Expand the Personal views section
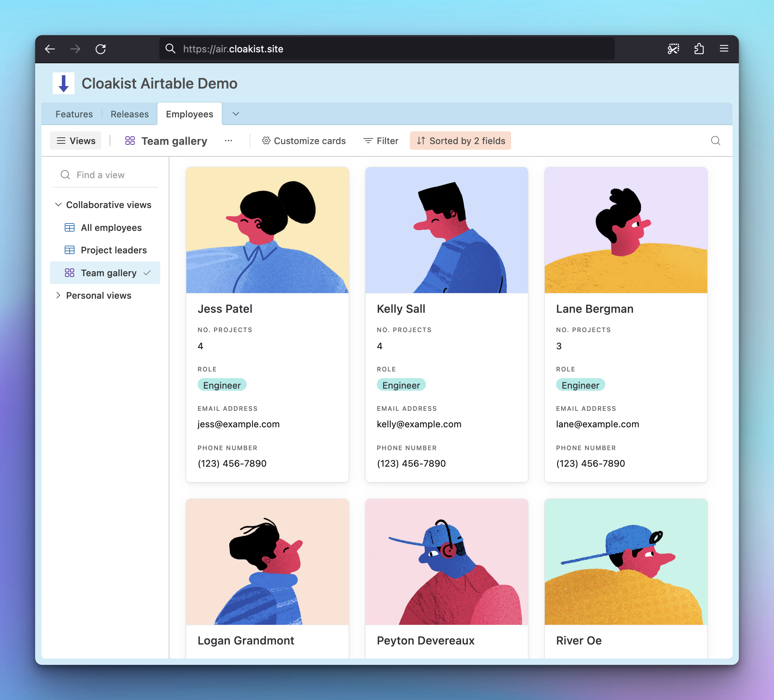Image resolution: width=774 pixels, height=700 pixels. [x=94, y=296]
